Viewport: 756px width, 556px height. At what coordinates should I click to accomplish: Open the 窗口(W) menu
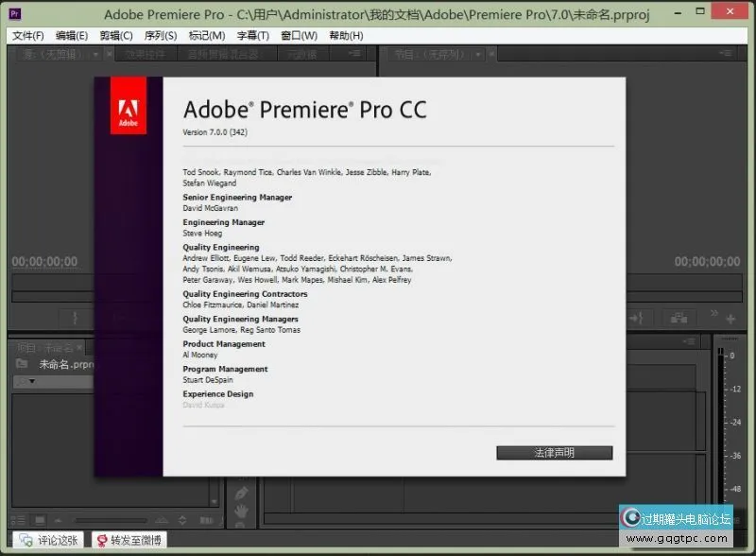click(299, 36)
